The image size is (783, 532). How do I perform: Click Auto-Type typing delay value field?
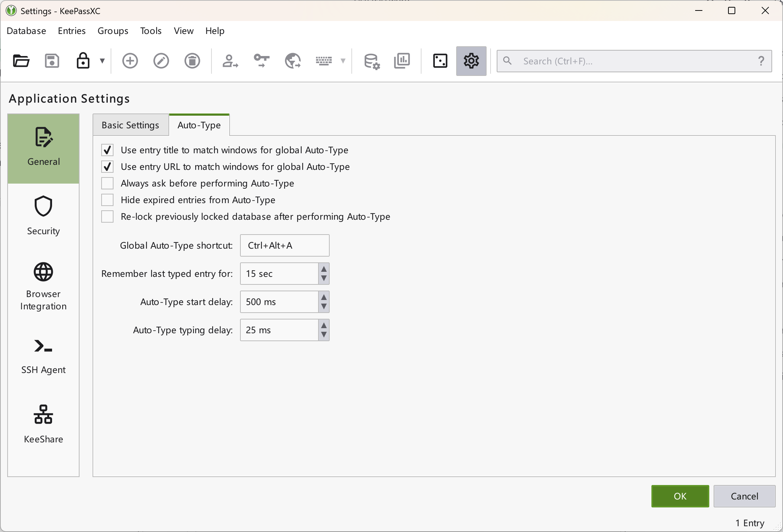point(279,330)
